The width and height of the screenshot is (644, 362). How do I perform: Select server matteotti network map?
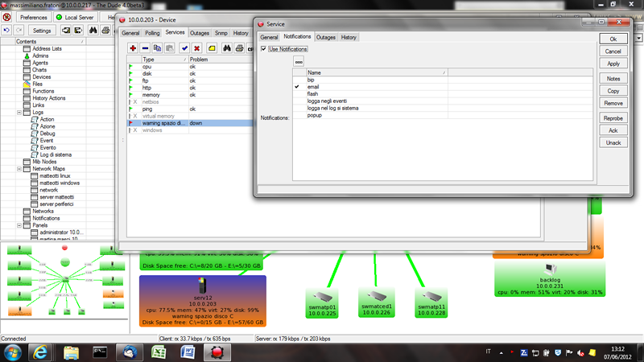click(x=56, y=197)
